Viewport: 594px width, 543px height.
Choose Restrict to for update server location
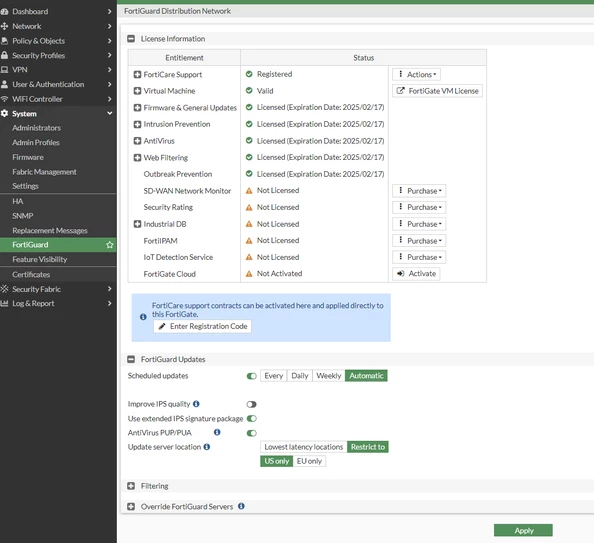point(367,447)
